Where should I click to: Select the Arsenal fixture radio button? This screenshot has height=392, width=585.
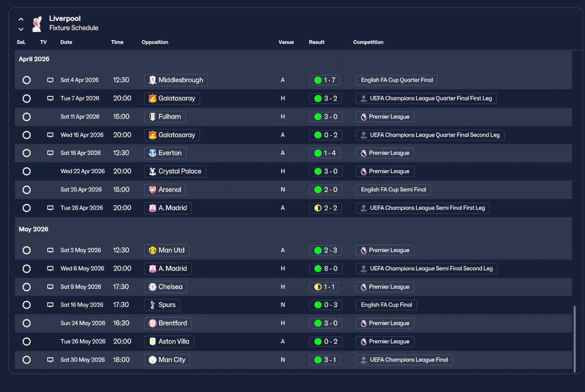[x=27, y=190]
